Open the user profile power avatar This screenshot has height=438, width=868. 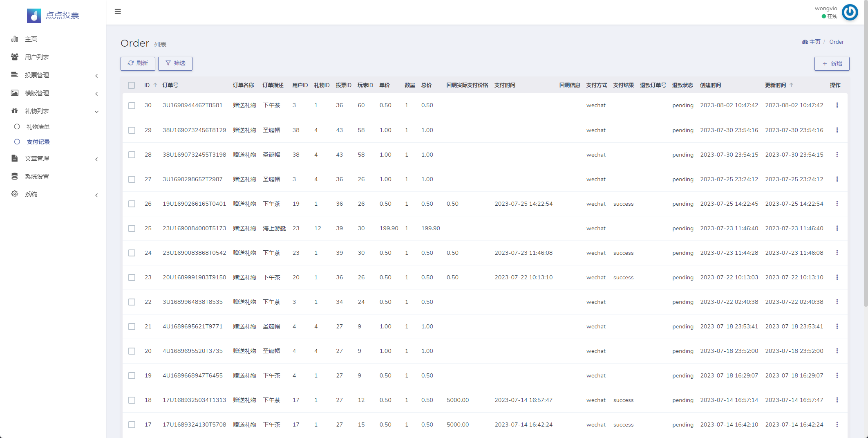pos(850,12)
